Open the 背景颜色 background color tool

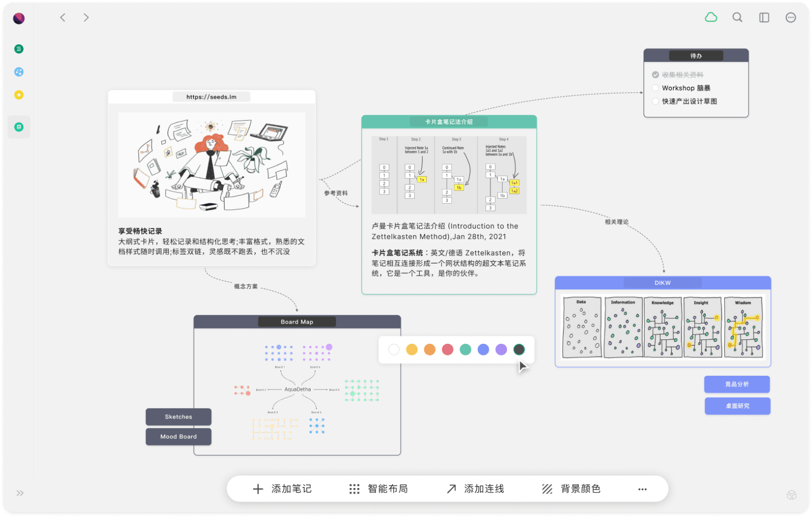pyautogui.click(x=580, y=489)
